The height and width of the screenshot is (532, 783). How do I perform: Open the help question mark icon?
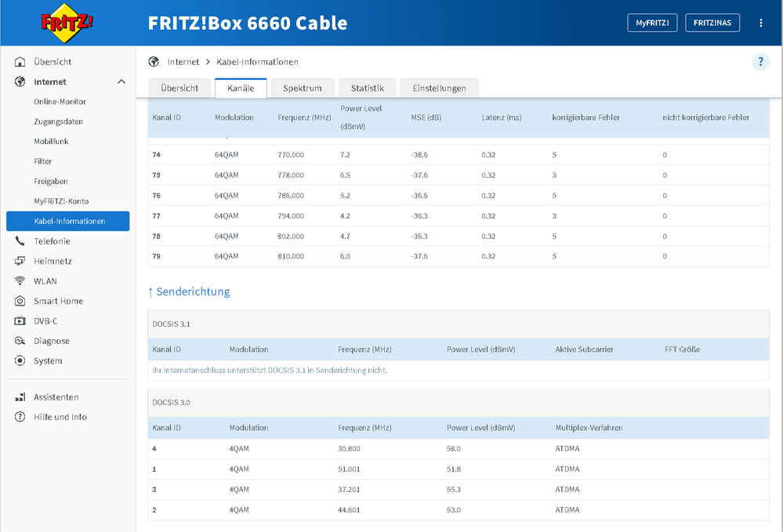760,62
